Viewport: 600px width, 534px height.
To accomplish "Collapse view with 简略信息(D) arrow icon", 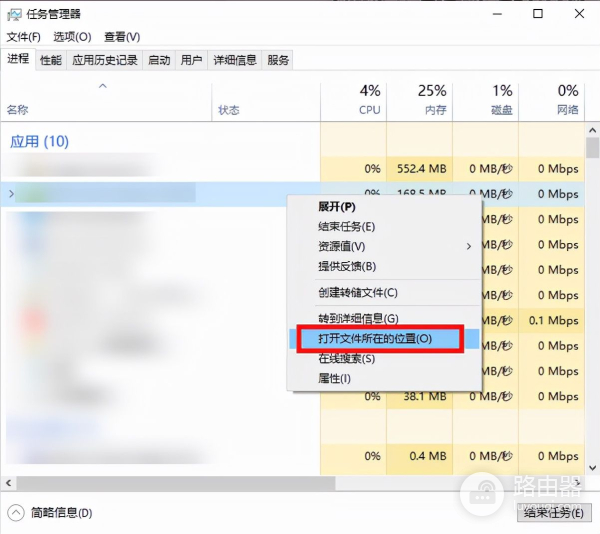I will tap(16, 513).
